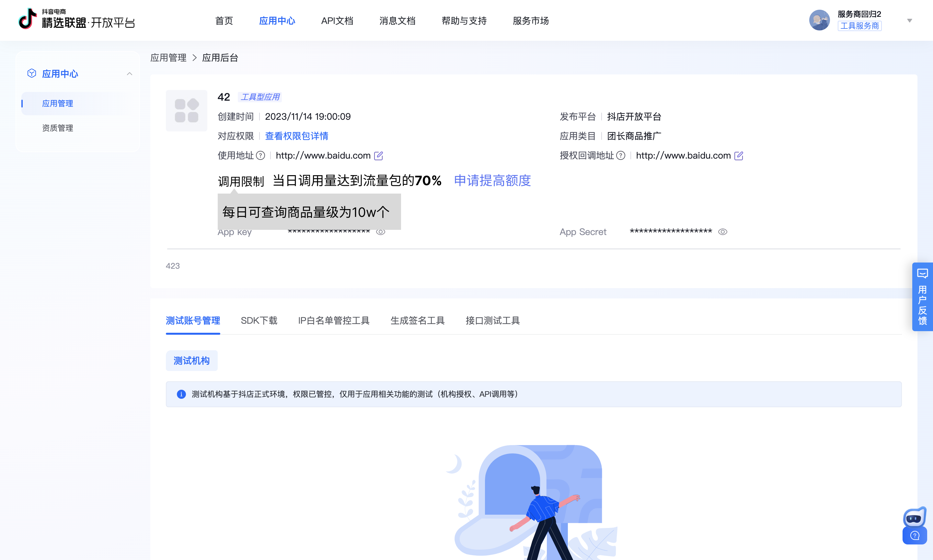Open 应用中心 in top navigation
933x560 pixels.
click(x=277, y=21)
